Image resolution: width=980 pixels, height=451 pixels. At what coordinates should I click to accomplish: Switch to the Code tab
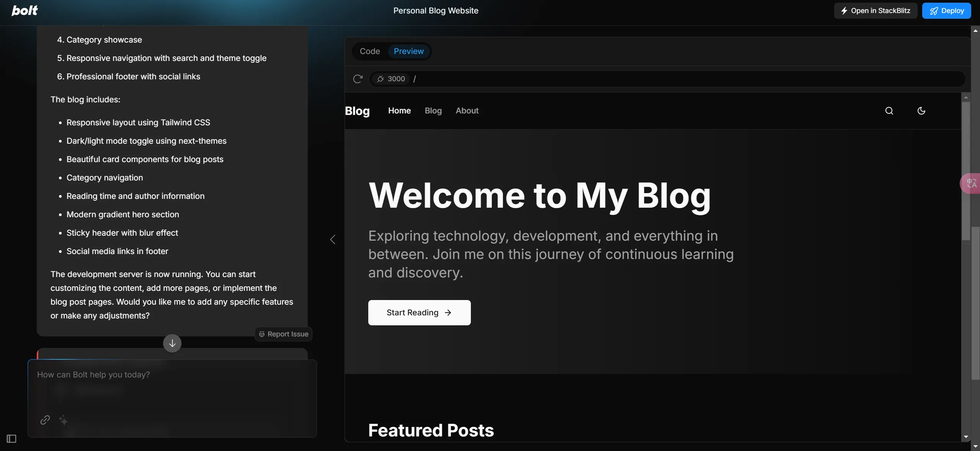point(369,51)
